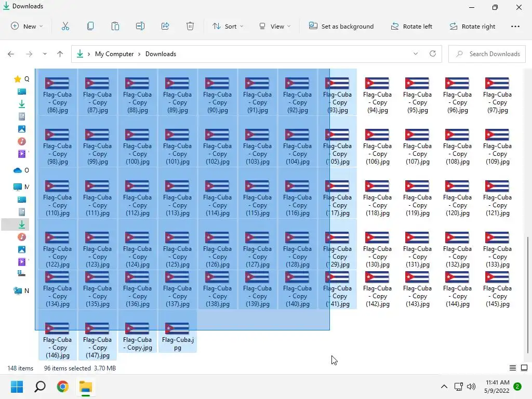Select Flag-Cuba - Copy (97).jpg

497,96
